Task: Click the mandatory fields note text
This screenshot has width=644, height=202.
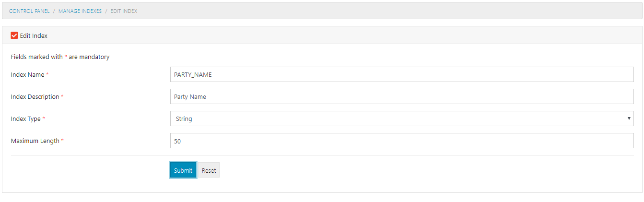Action: [60, 57]
